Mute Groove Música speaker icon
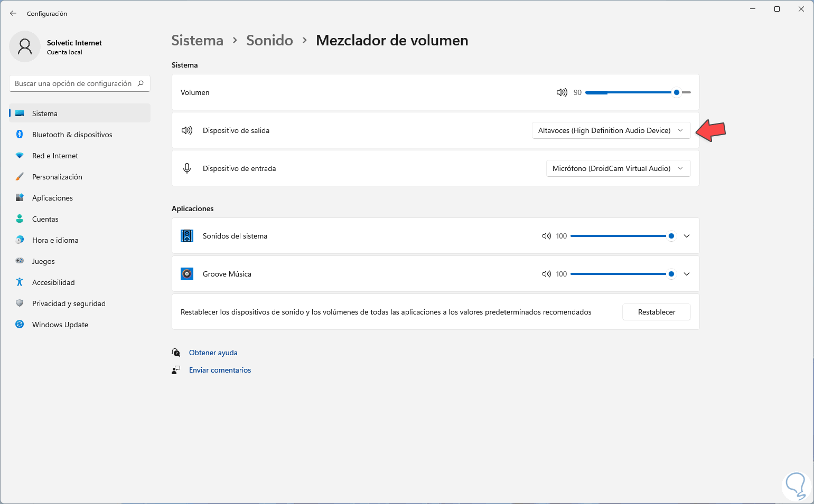The width and height of the screenshot is (814, 504). tap(546, 274)
